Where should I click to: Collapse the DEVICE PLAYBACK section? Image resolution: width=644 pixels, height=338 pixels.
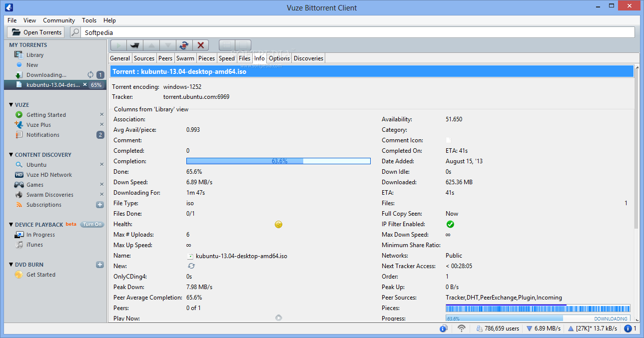11,225
